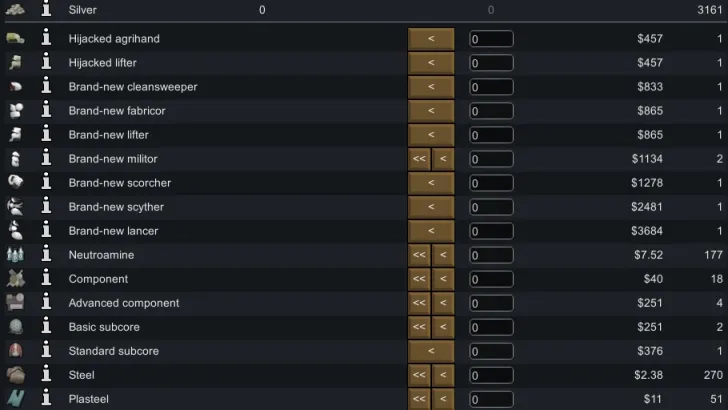
Task: Click the Neutroamine bottles icon
Action: pos(15,254)
